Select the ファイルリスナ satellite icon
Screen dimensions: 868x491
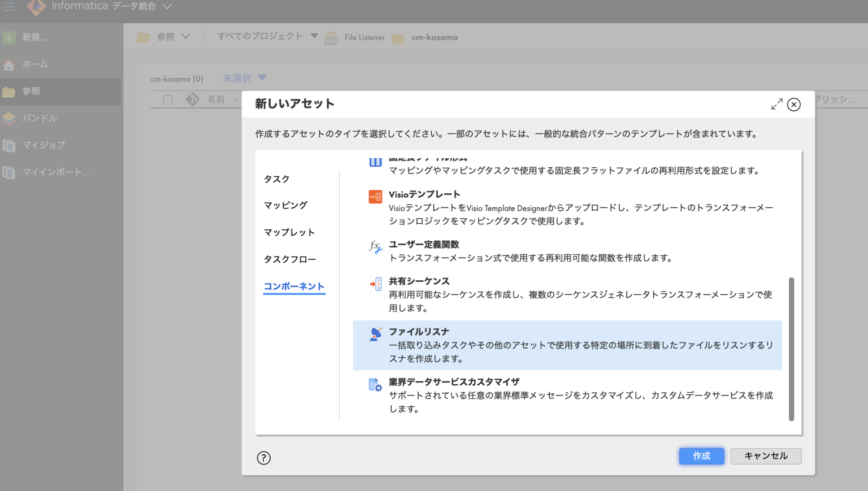click(375, 334)
